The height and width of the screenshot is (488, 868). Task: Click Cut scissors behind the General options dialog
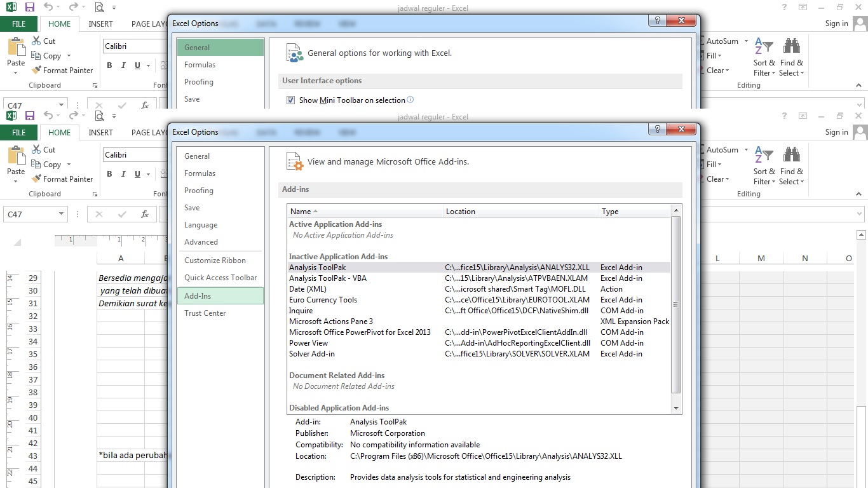(36, 41)
